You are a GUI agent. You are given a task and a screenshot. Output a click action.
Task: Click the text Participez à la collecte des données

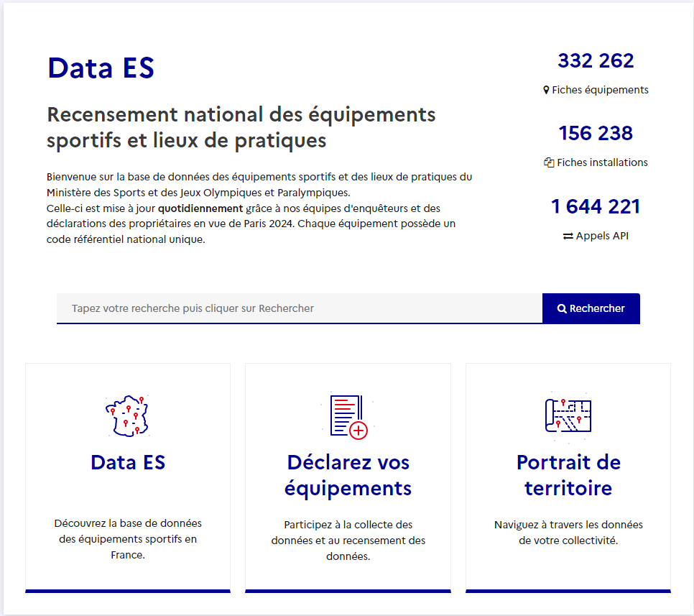click(x=348, y=541)
